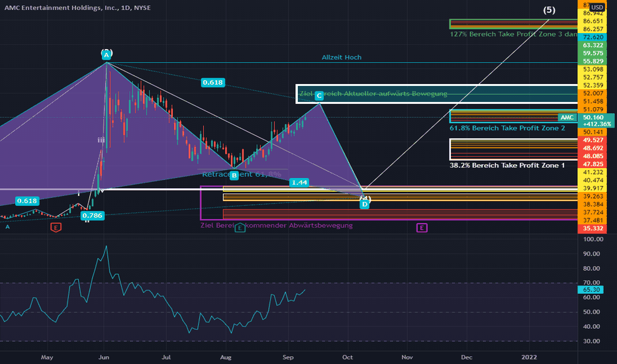The image size is (617, 364).
Task: Click the 30.00 RSI axis level
Action: tap(591, 341)
